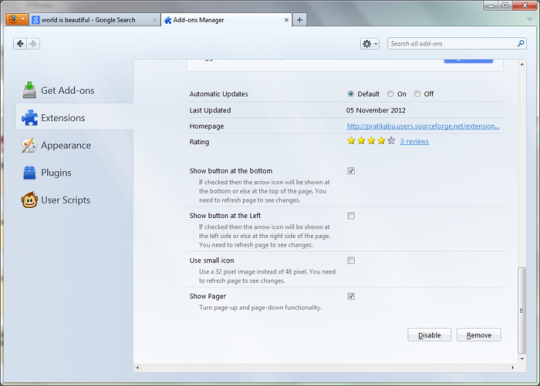This screenshot has height=386, width=540.
Task: Click the first yellow rating star
Action: 351,140
